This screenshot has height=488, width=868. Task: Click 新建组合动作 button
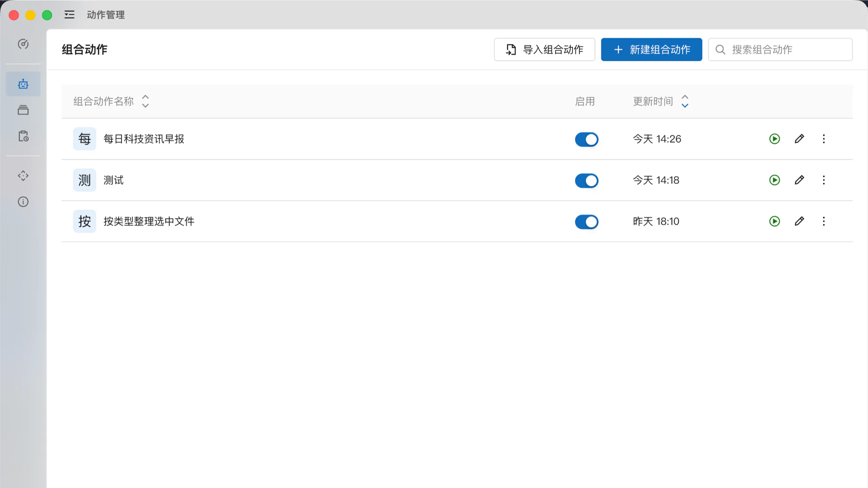[651, 49]
